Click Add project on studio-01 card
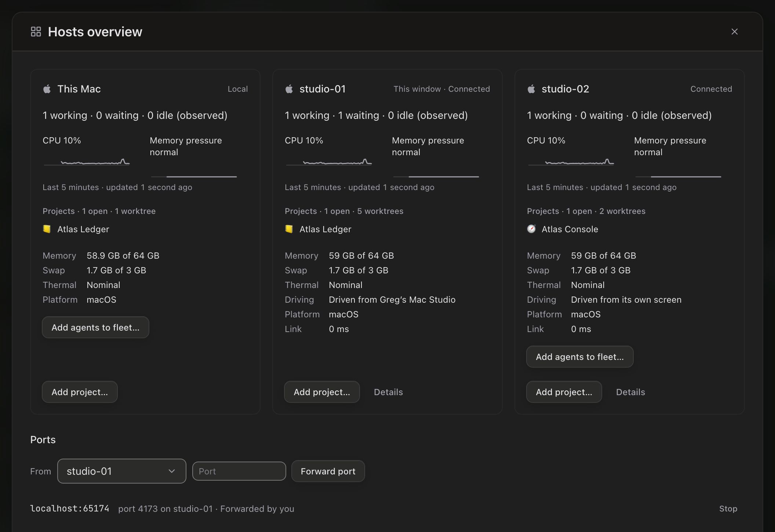775x532 pixels. click(x=322, y=392)
